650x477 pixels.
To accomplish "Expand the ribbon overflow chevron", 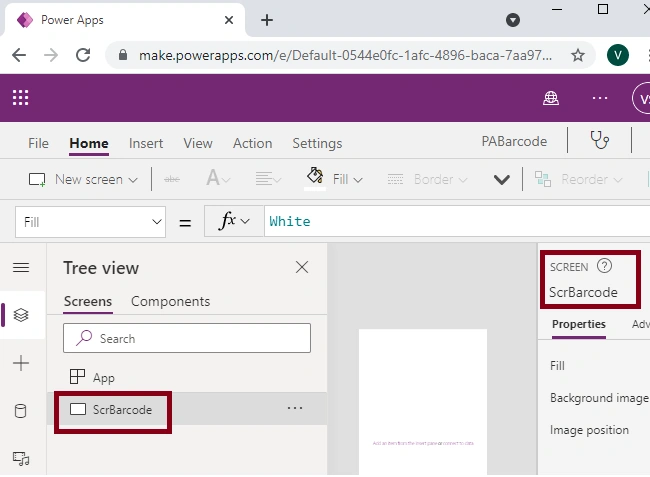I will 502,180.
